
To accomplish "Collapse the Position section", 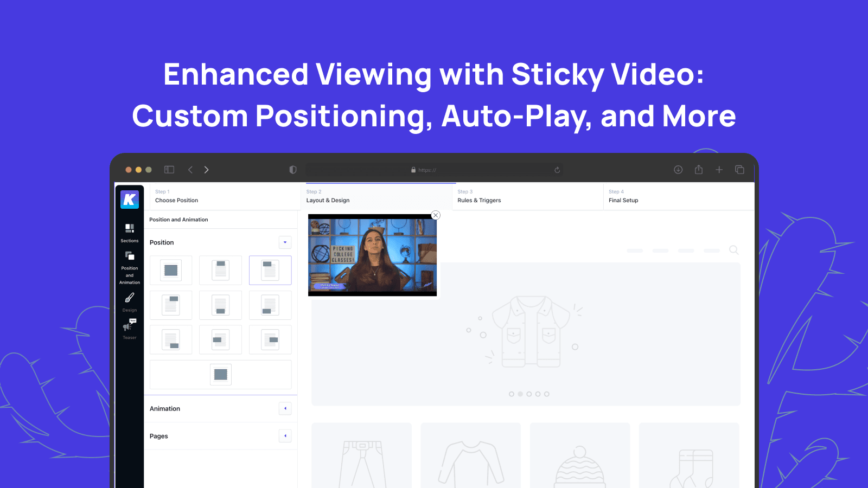I will [285, 242].
